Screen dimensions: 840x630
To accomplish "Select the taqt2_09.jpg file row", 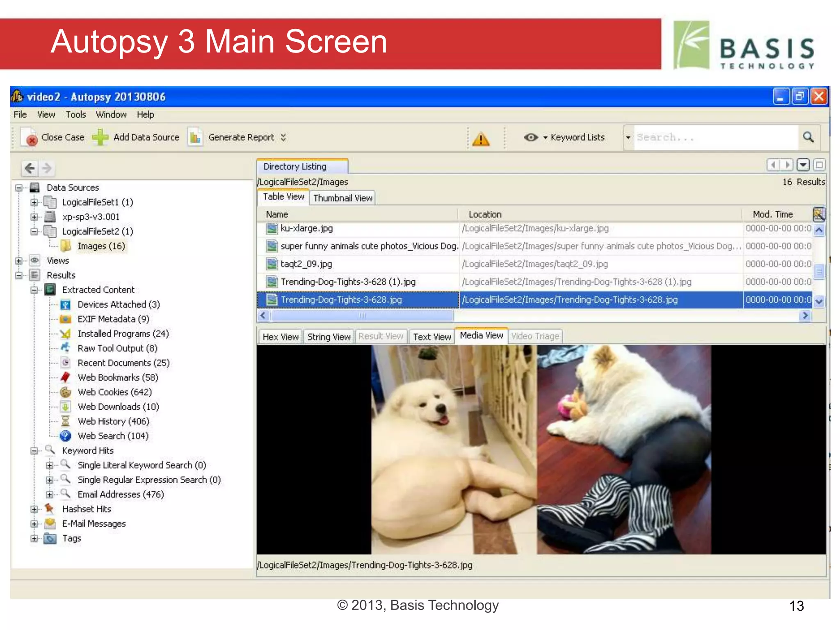I will point(534,264).
